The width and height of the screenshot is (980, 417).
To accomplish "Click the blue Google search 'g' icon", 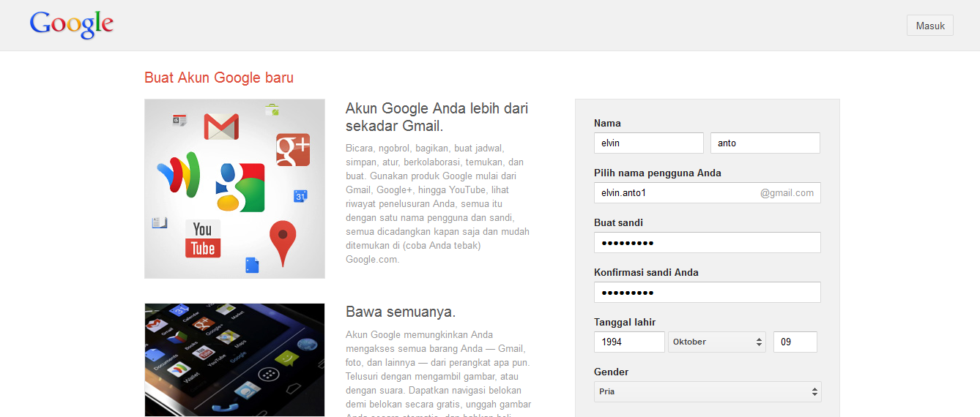I will point(240,187).
